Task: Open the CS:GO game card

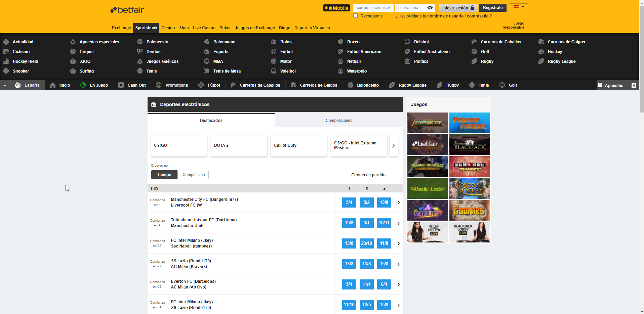Action: tap(179, 146)
